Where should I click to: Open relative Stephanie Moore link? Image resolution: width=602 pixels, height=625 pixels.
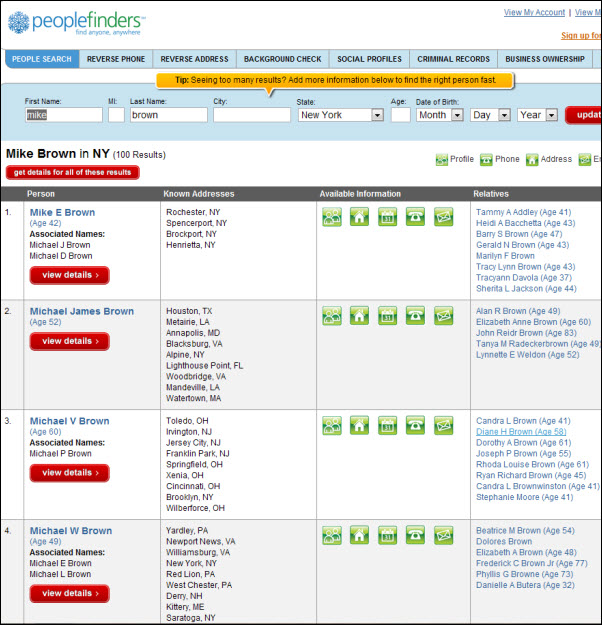524,497
